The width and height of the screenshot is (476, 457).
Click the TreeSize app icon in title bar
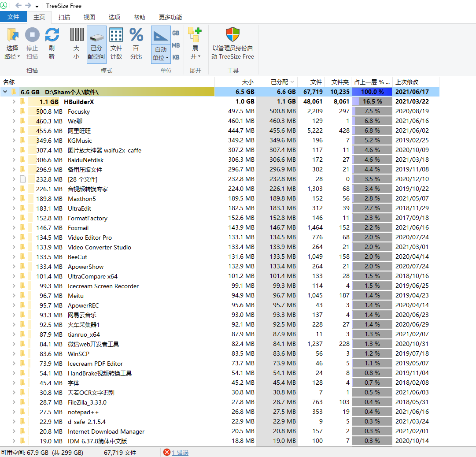(x=4, y=5)
